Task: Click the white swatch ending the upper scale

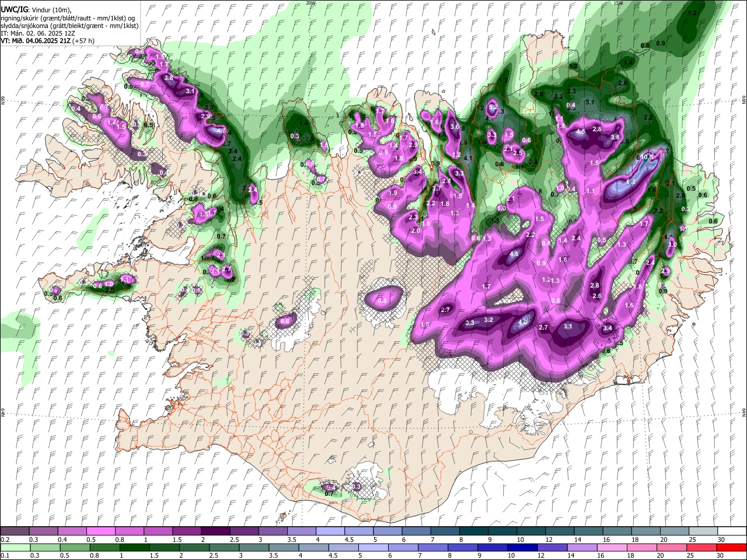Action: point(731,531)
